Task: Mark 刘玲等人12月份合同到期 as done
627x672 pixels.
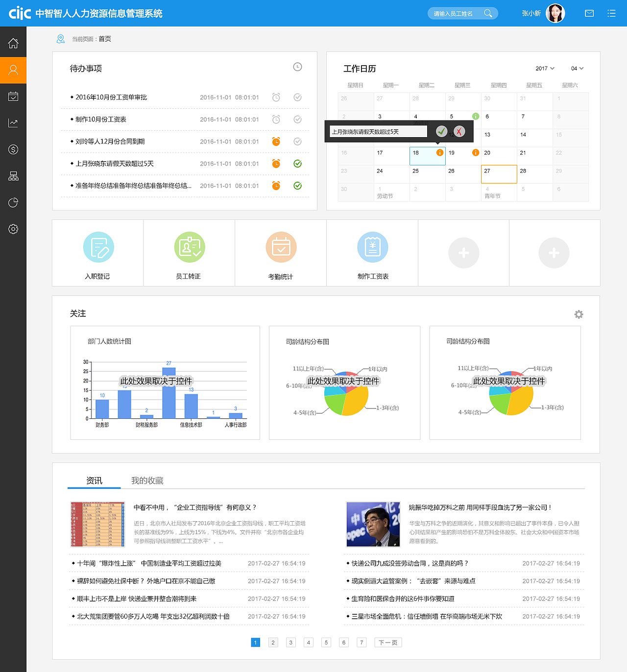Action: pyautogui.click(x=297, y=141)
